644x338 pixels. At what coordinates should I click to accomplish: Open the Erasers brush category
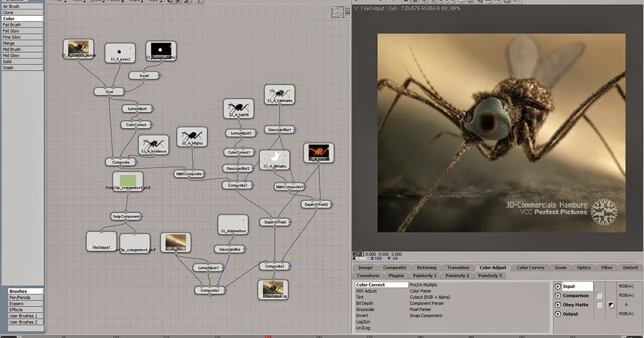coord(26,303)
